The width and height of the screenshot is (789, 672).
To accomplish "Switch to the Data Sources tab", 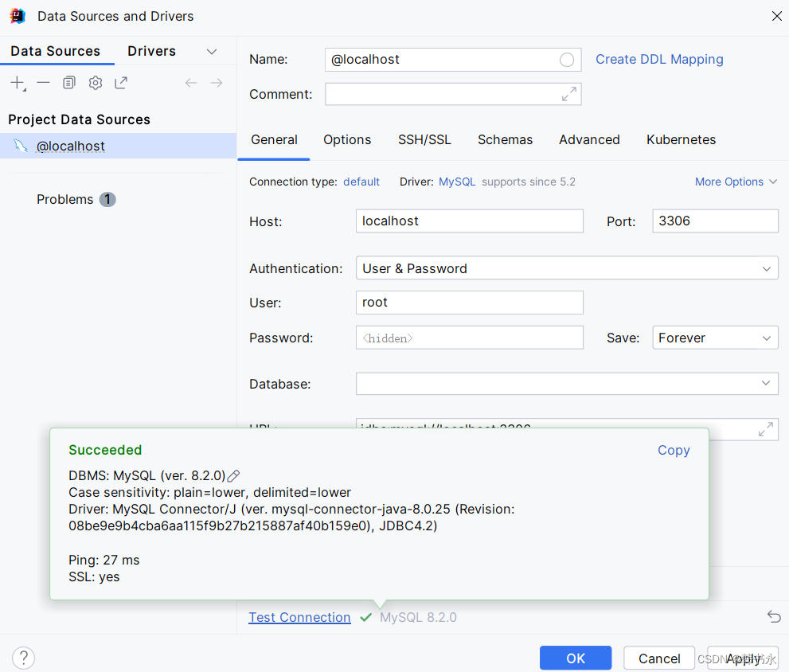I will tap(56, 51).
